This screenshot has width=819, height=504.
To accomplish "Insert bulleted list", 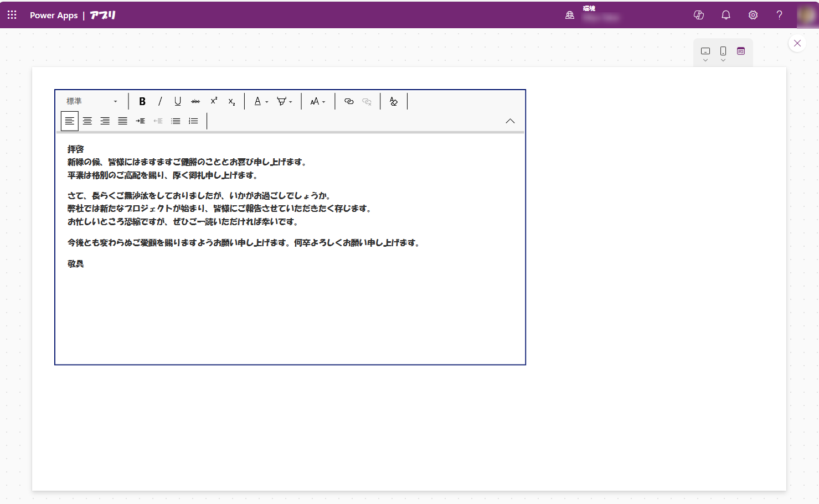I will [x=176, y=121].
